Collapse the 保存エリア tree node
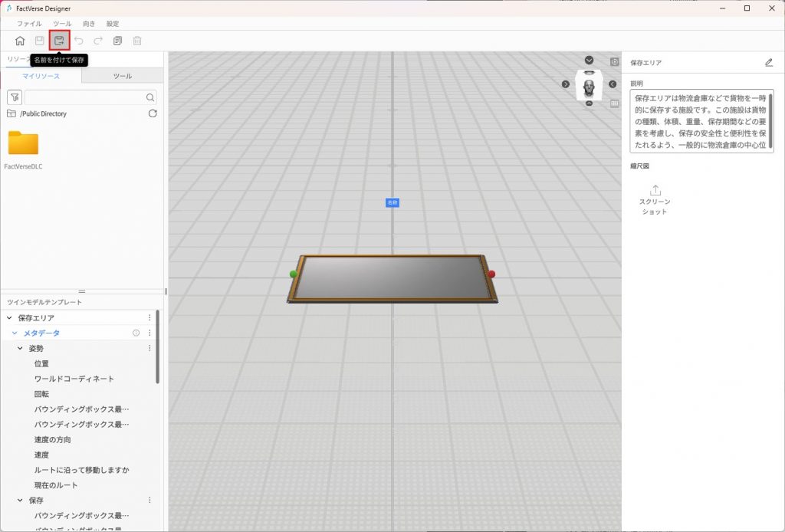The width and height of the screenshot is (785, 532). click(x=9, y=317)
